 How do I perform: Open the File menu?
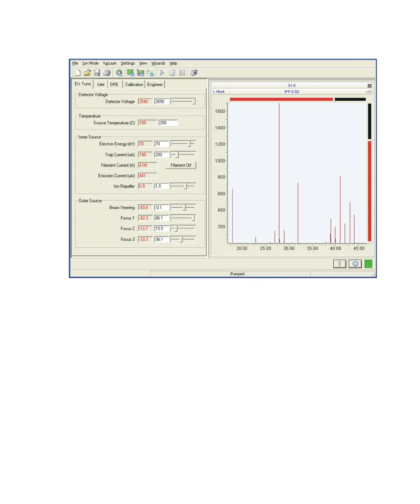click(x=75, y=63)
